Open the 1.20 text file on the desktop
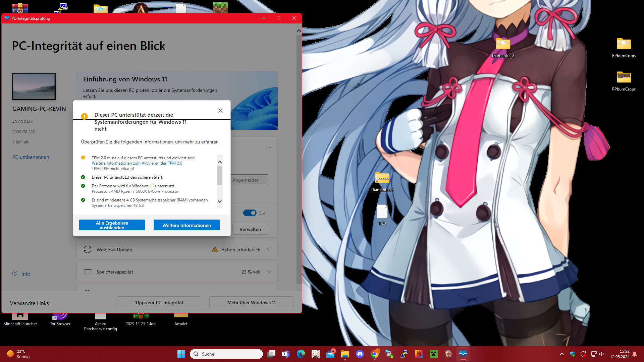This screenshot has height=362, width=644. 382,212
